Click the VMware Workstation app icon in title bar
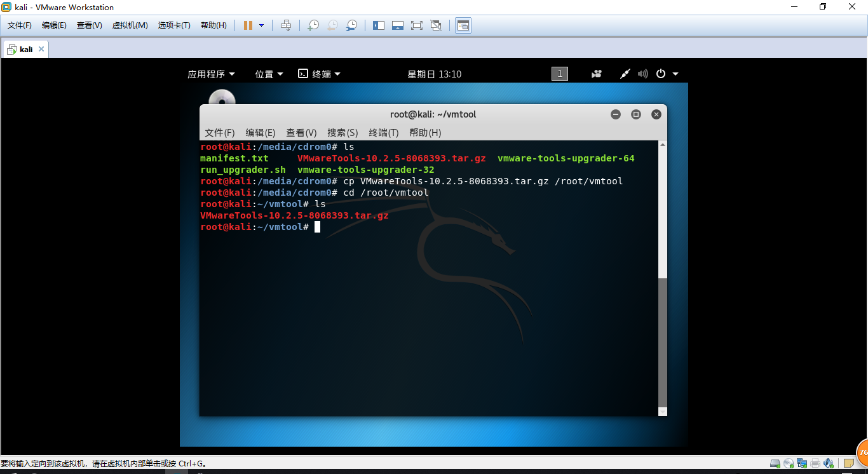Image resolution: width=868 pixels, height=474 pixels. [x=6, y=7]
